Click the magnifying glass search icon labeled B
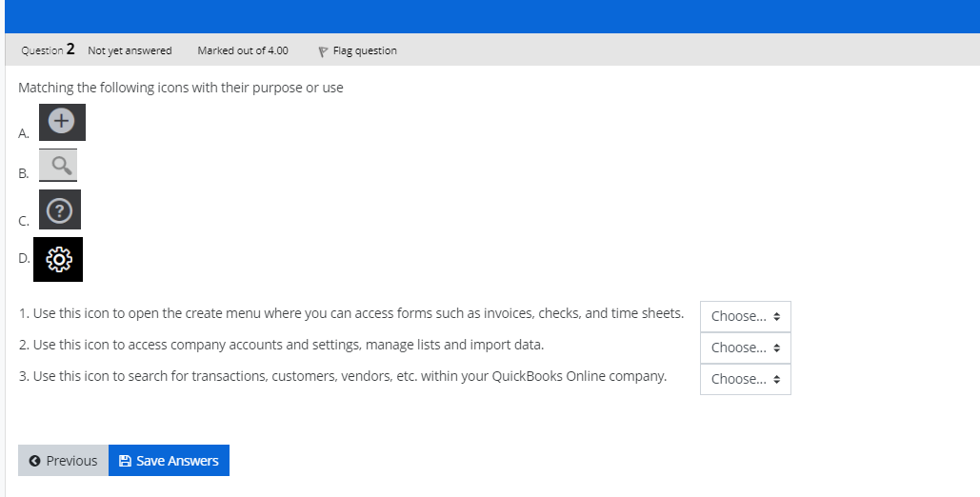The height and width of the screenshot is (497, 980). pyautogui.click(x=58, y=165)
